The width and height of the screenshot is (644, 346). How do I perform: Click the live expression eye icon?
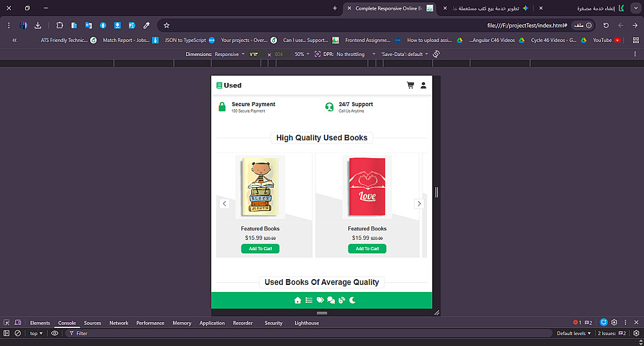click(55, 333)
